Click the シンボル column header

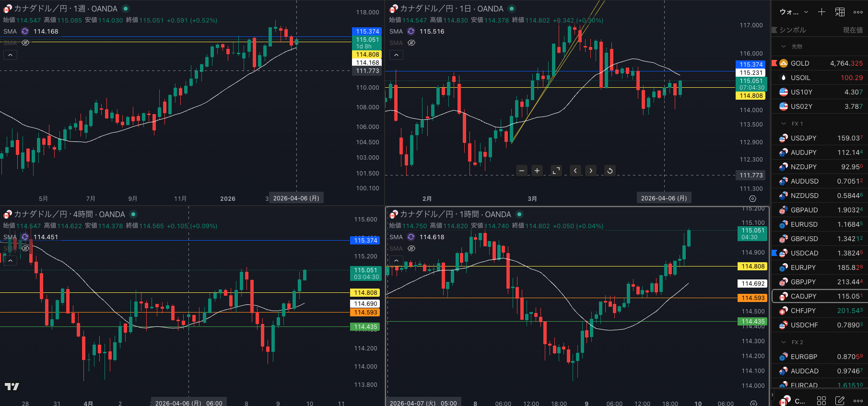(792, 30)
